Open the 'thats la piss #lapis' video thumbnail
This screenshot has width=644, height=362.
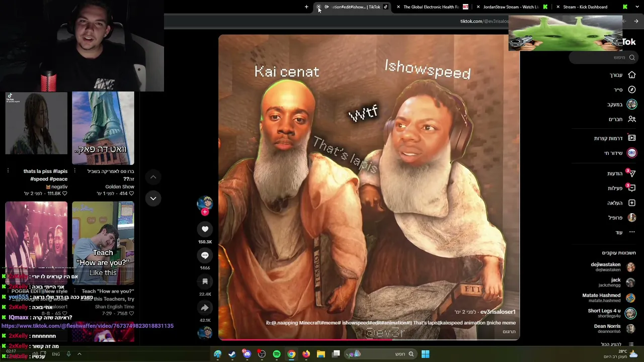(x=36, y=123)
